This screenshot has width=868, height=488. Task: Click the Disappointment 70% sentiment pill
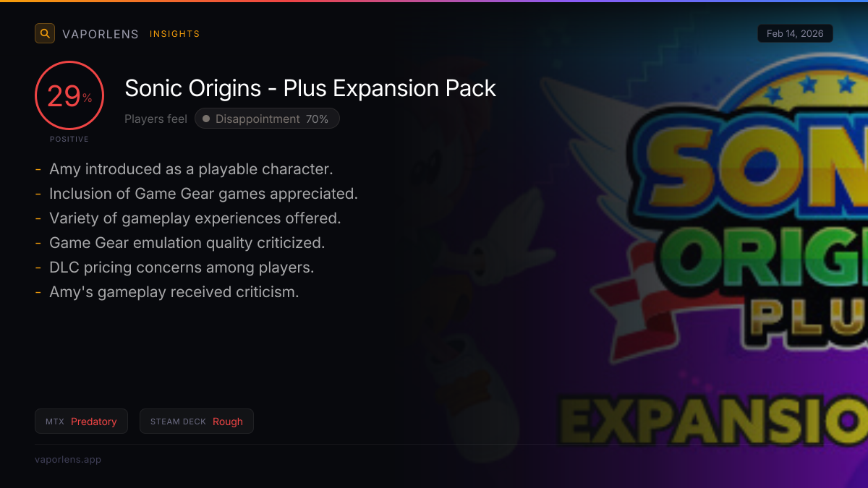tap(267, 119)
